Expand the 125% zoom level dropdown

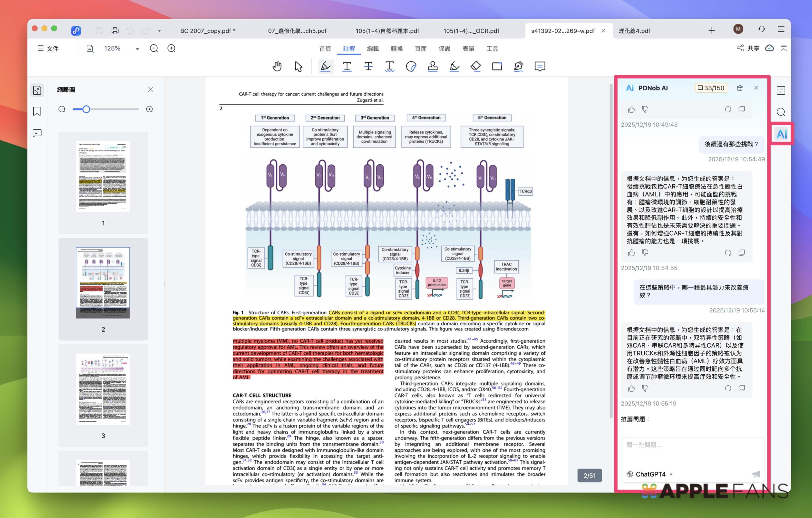tap(137, 49)
